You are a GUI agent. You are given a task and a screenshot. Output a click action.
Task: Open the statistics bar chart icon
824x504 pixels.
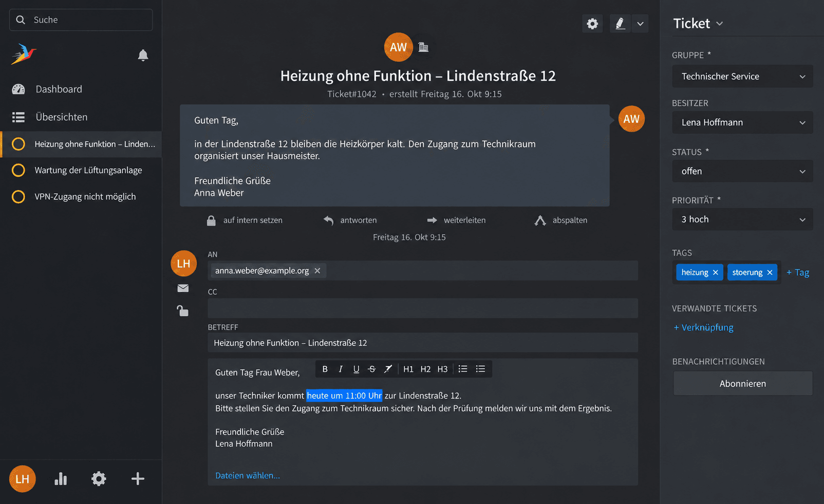coord(61,479)
